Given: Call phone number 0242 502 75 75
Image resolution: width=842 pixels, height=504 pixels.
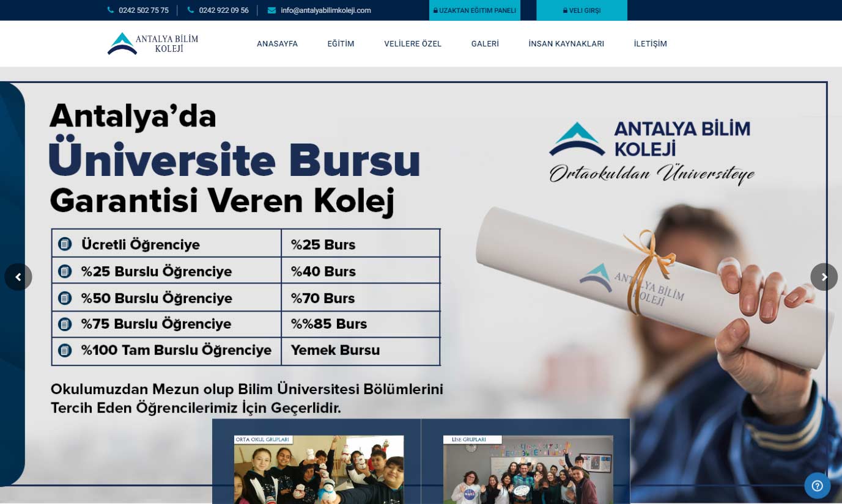Looking at the screenshot, I should coord(144,10).
